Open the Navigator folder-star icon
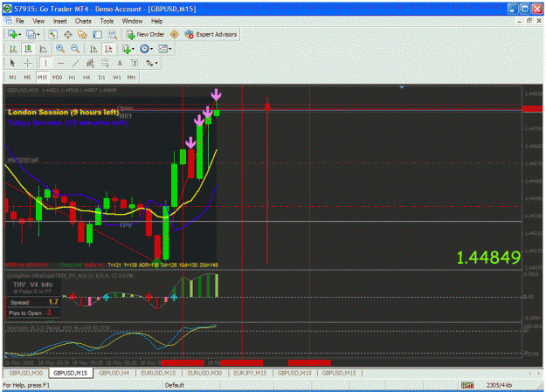This screenshot has width=546, height=392. [82, 34]
